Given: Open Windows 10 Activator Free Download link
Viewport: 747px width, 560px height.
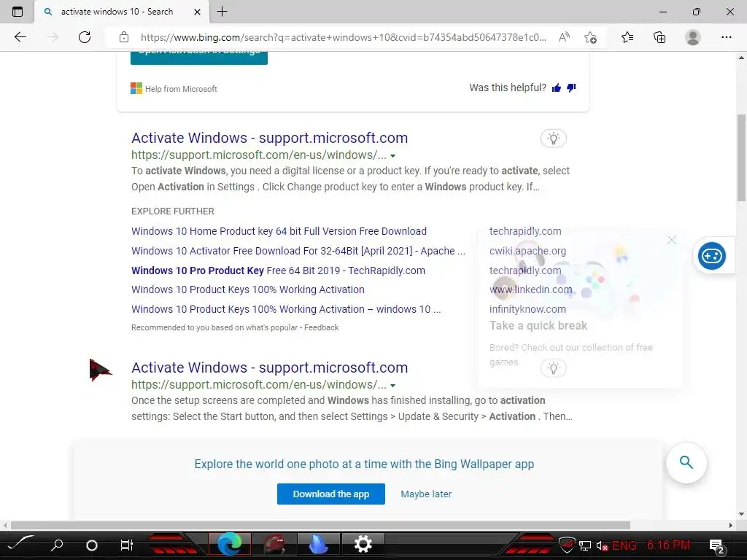Looking at the screenshot, I should [x=298, y=251].
